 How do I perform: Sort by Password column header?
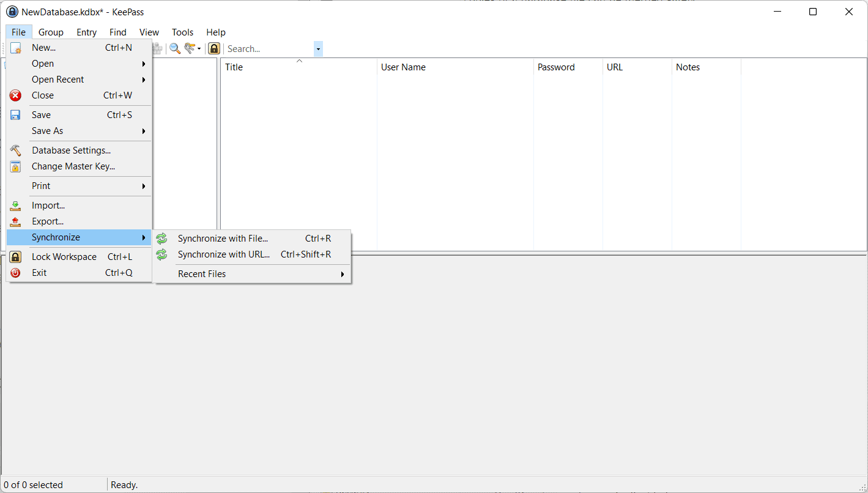(568, 67)
